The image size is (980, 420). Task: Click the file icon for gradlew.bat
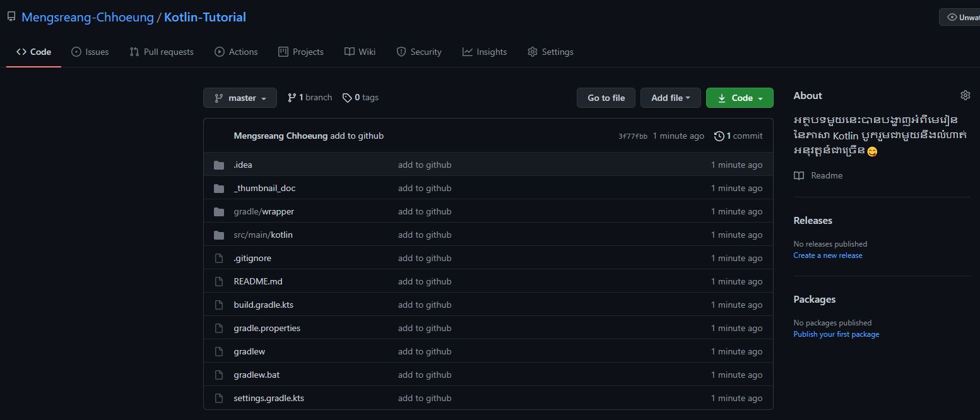[219, 375]
